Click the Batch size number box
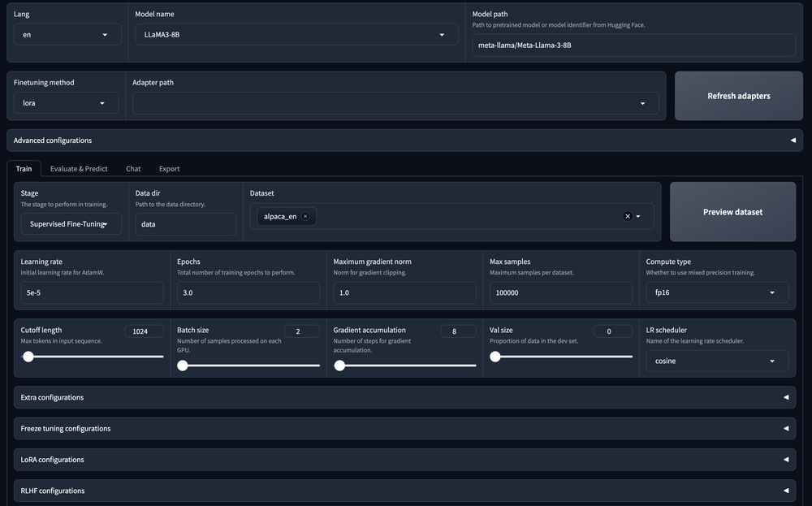Screen dimensions: 812x506 (x=302, y=331)
